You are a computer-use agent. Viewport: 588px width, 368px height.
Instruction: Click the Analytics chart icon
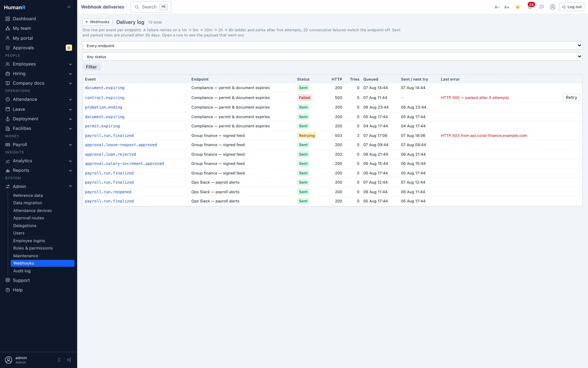(8, 161)
